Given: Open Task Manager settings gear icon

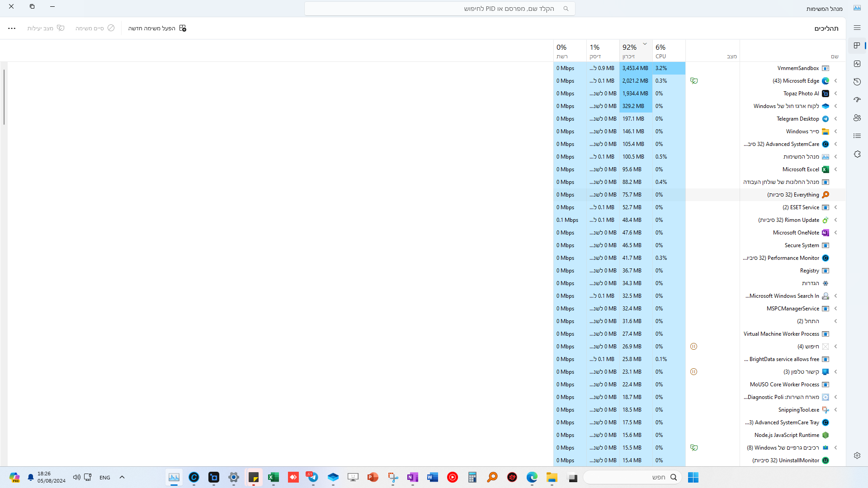Looking at the screenshot, I should coord(857,455).
